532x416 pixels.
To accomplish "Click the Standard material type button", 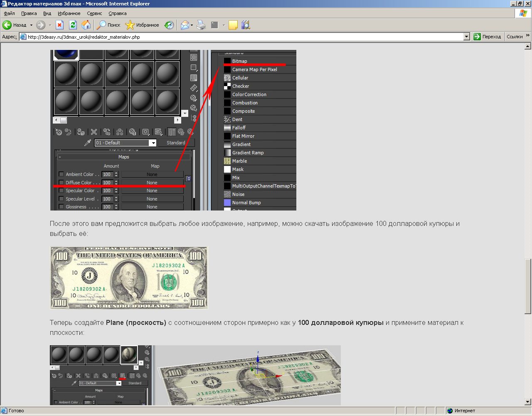I will [176, 143].
